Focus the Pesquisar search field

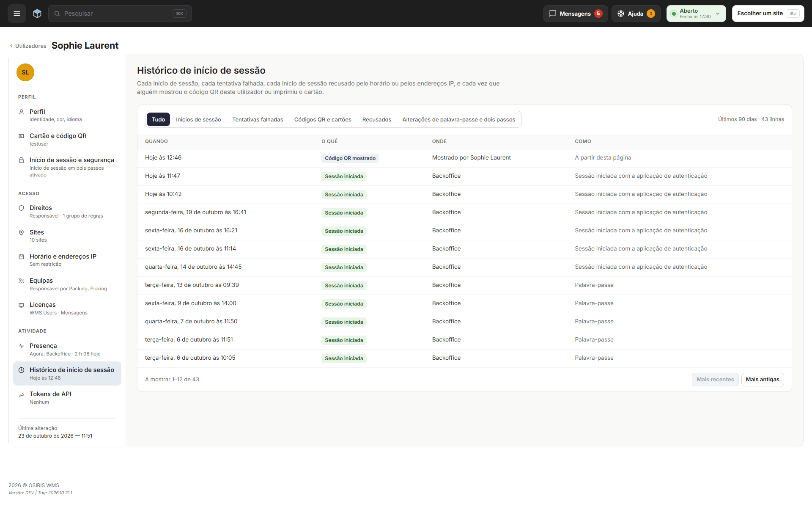pos(120,14)
